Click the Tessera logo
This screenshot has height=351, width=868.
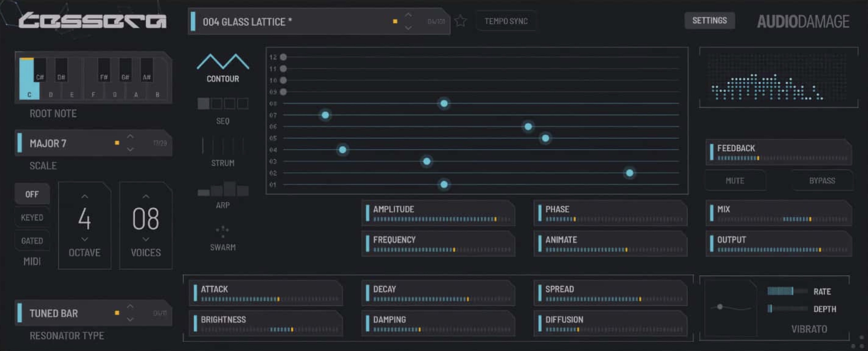tap(92, 20)
